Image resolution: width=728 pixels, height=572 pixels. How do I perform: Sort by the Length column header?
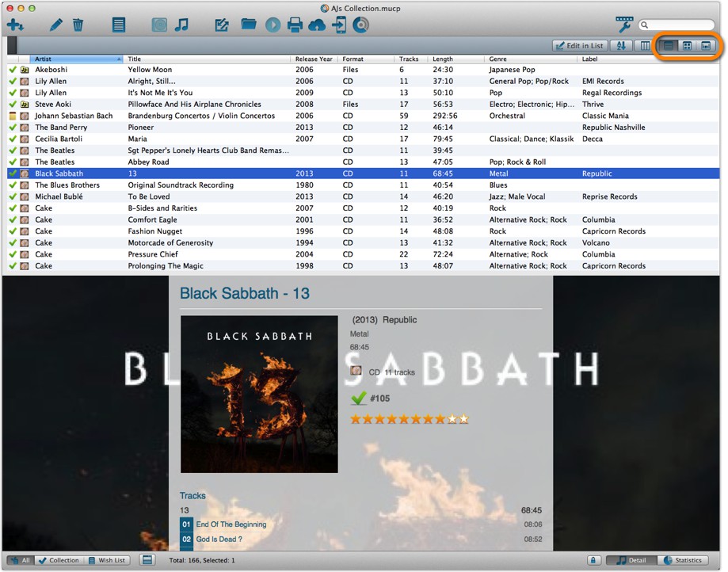(456, 59)
